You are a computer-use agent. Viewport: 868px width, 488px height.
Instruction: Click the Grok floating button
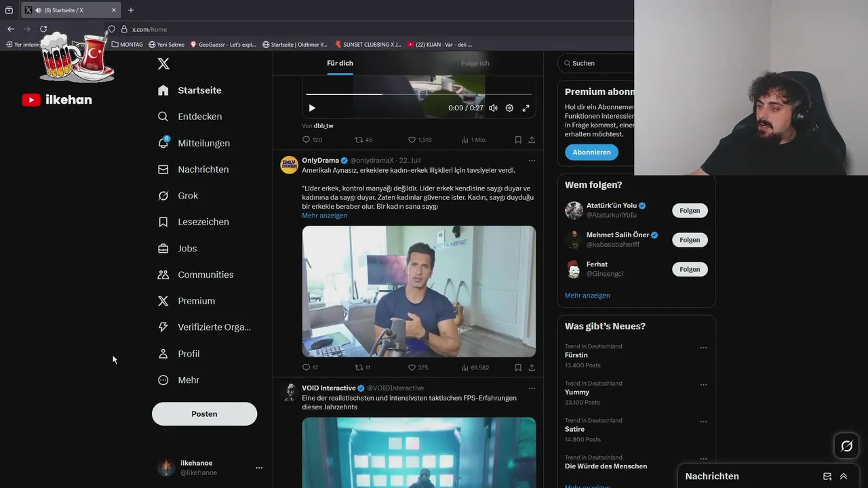[847, 446]
